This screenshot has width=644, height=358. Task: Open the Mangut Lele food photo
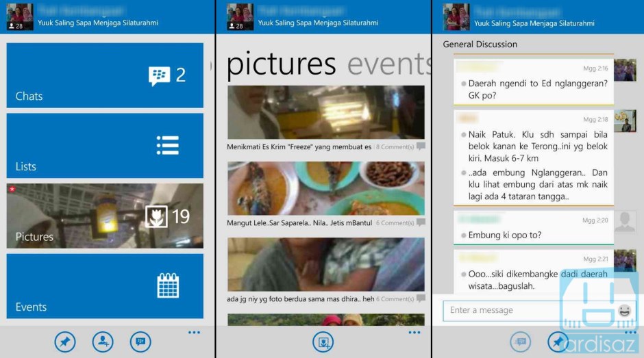tap(325, 189)
